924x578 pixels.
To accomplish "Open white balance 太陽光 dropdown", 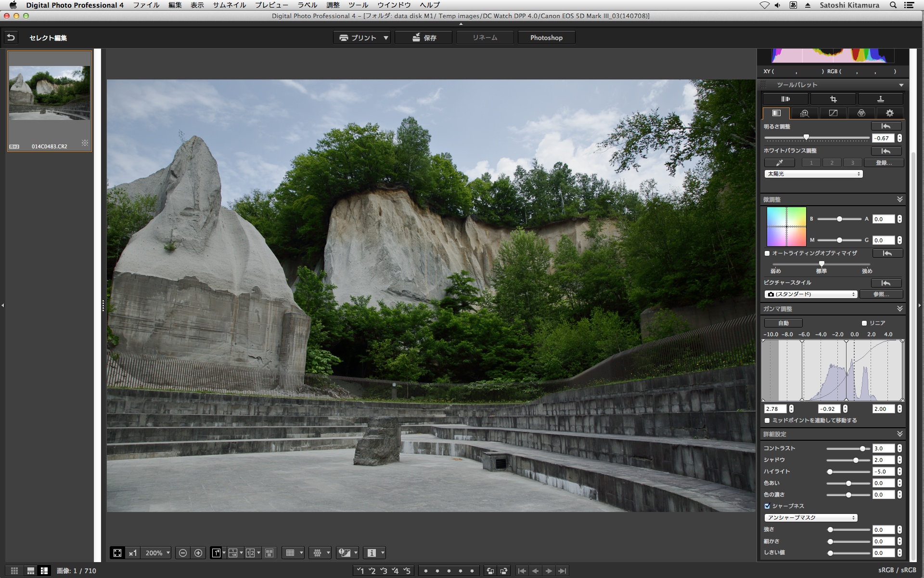I will coord(813,174).
